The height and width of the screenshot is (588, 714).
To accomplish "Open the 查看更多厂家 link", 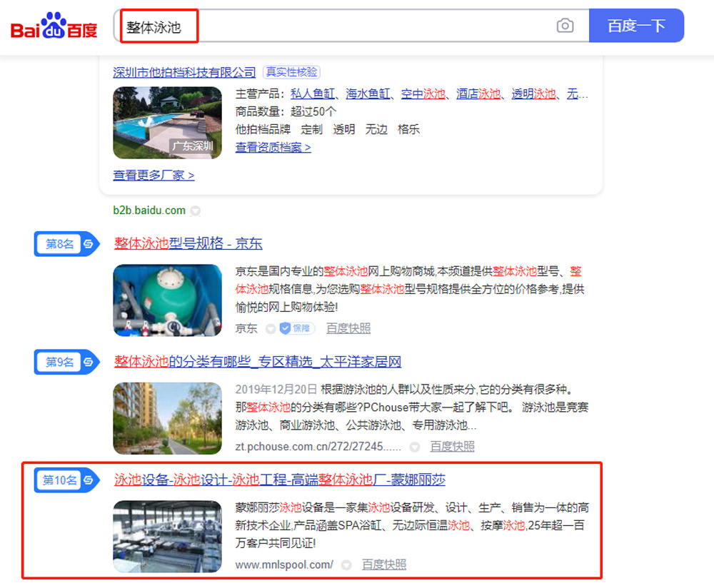I will 154,175.
